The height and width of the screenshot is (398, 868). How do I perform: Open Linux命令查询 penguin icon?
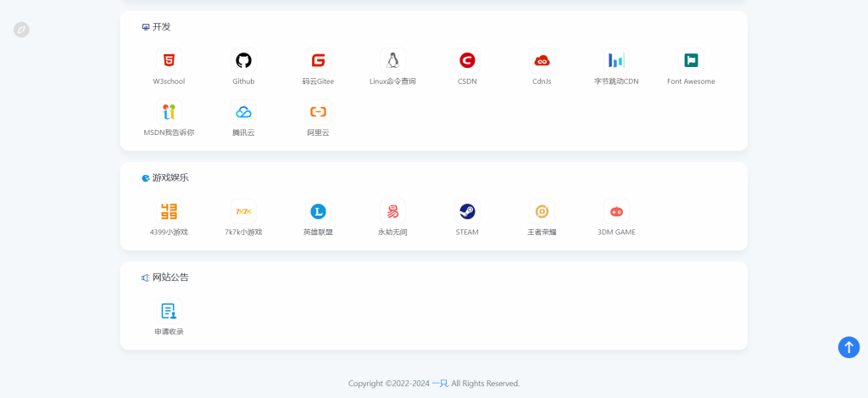click(392, 61)
